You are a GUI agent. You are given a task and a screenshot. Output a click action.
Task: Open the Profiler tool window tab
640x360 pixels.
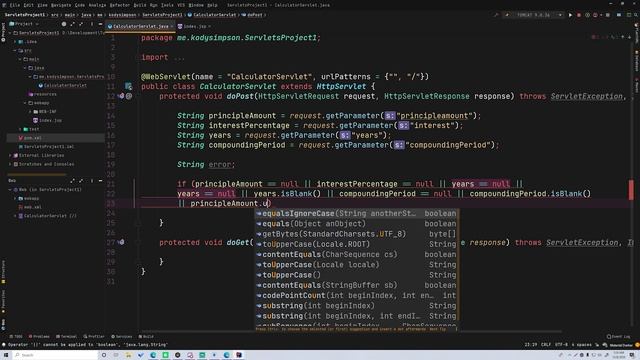[94, 337]
